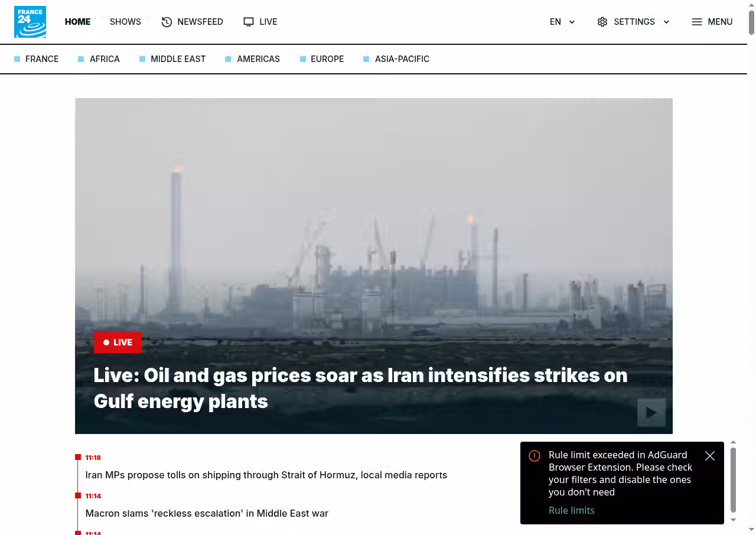Screen dimensions: 756x535
Task: Select the Shows menu item
Action: coord(125,22)
